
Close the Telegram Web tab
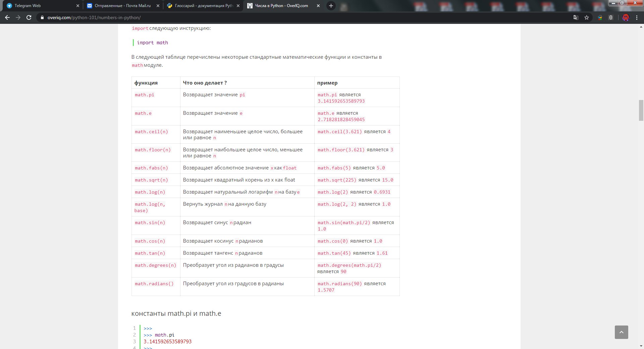(x=78, y=6)
